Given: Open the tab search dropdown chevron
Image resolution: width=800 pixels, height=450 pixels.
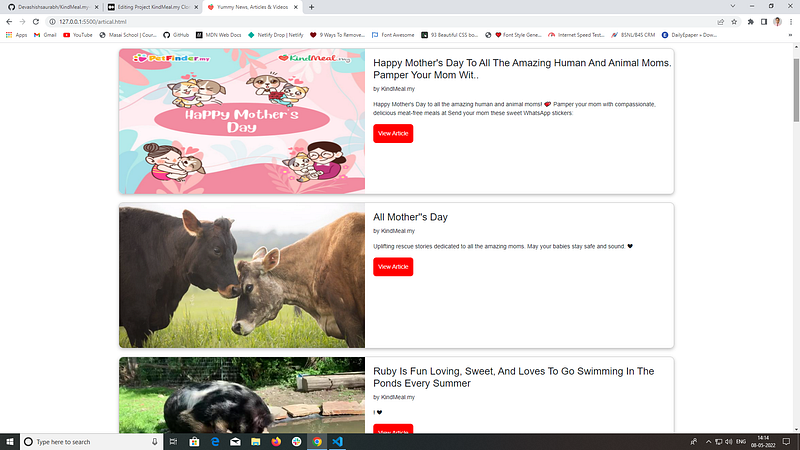Looking at the screenshot, I should [733, 7].
